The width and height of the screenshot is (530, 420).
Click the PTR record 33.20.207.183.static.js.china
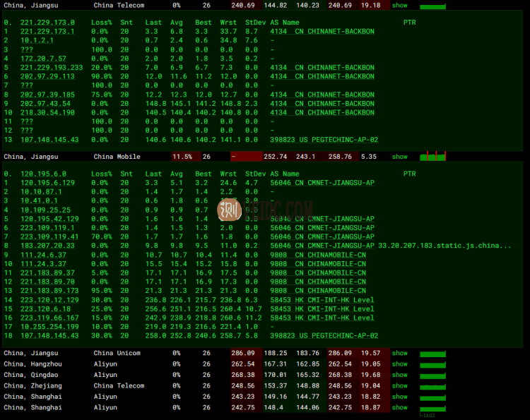[444, 246]
